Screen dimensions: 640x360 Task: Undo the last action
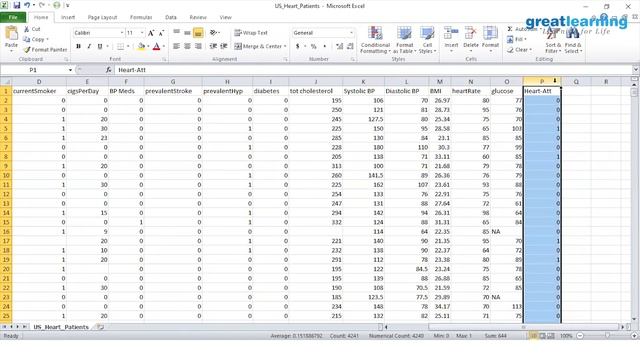pyautogui.click(x=27, y=5)
